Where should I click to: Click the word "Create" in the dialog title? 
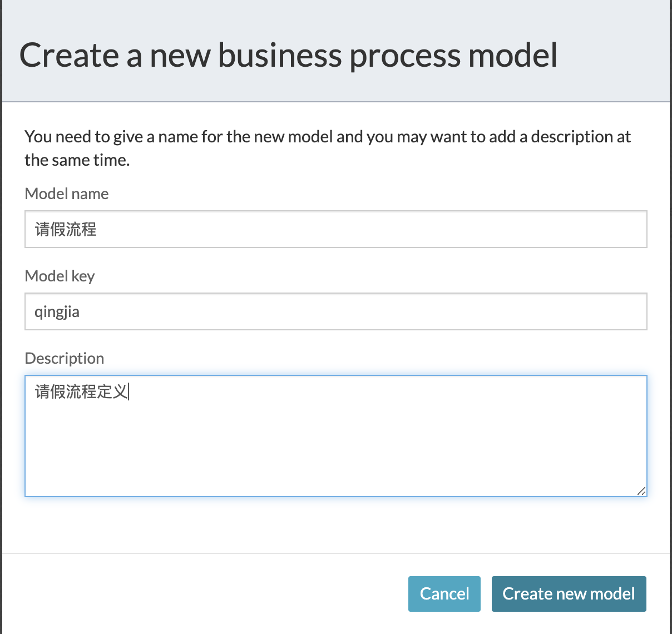[70, 56]
